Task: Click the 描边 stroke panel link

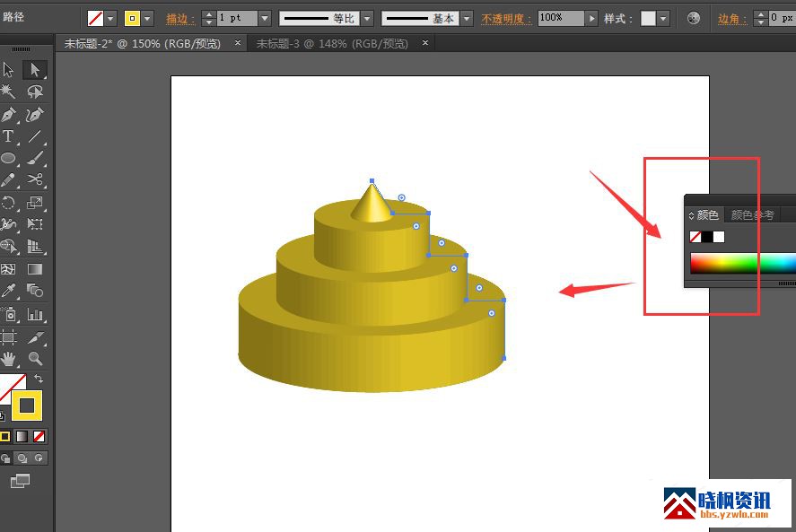Action: click(x=179, y=18)
